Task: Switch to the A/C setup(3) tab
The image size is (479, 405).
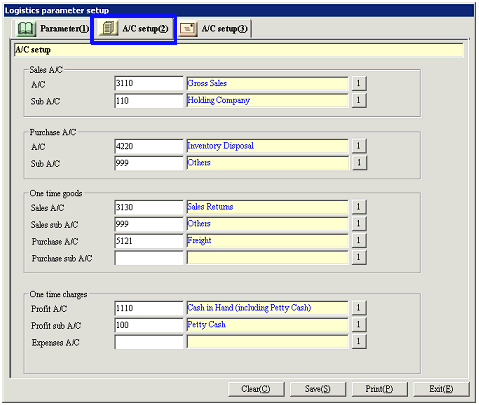Action: click(214, 29)
